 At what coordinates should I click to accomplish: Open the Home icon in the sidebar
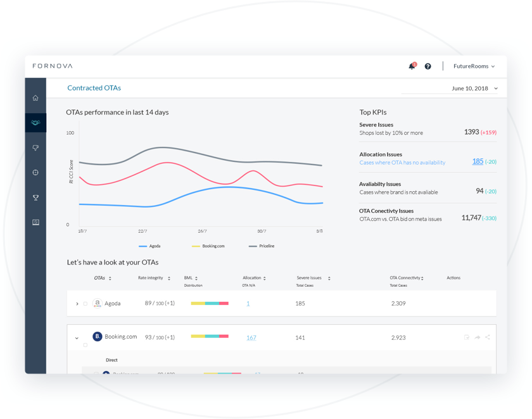click(x=35, y=97)
